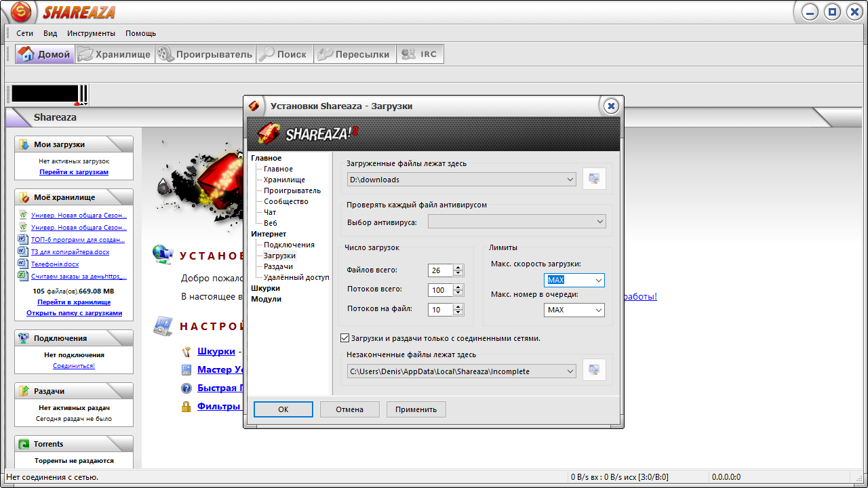Confirm settings with OK button

coord(283,409)
